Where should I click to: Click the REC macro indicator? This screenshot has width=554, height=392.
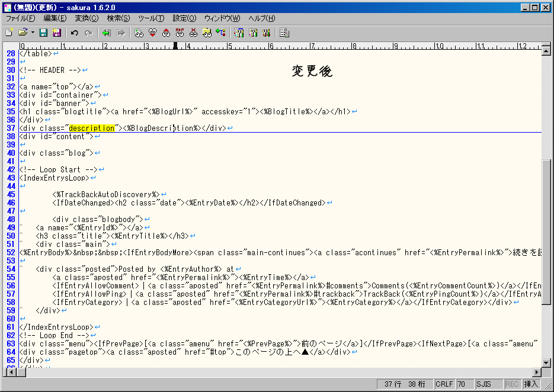(512, 384)
